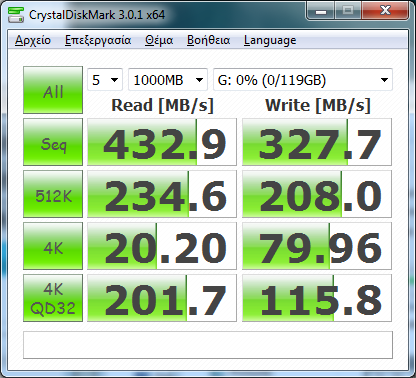Image resolution: width=416 pixels, height=378 pixels.
Task: Select the Seq read result 432.9
Action: 162,142
